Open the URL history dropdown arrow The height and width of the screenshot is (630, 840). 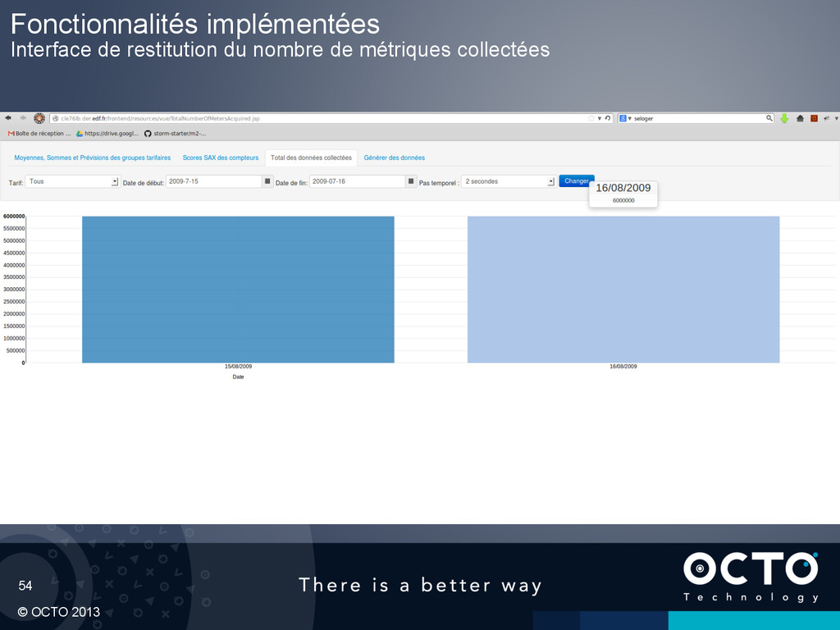coord(600,118)
